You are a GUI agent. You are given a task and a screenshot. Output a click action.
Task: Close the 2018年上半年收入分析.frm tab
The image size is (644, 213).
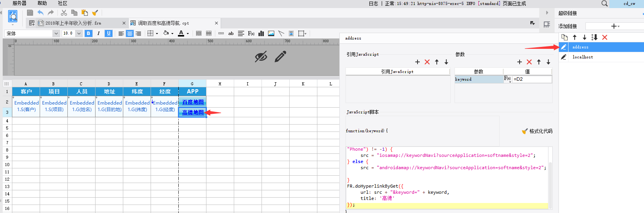(x=124, y=23)
